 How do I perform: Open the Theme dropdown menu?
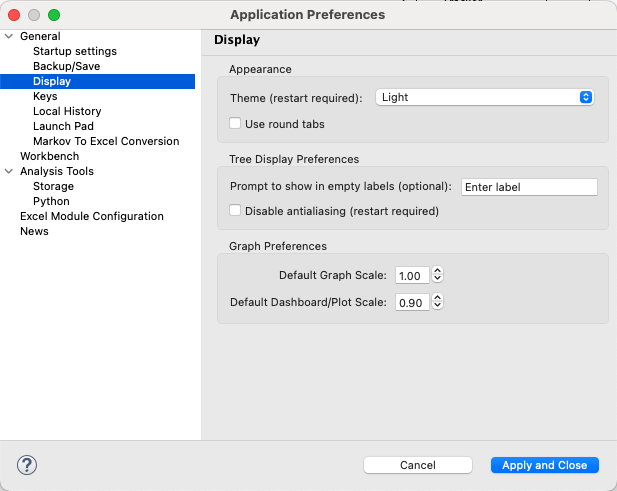pyautogui.click(x=485, y=97)
